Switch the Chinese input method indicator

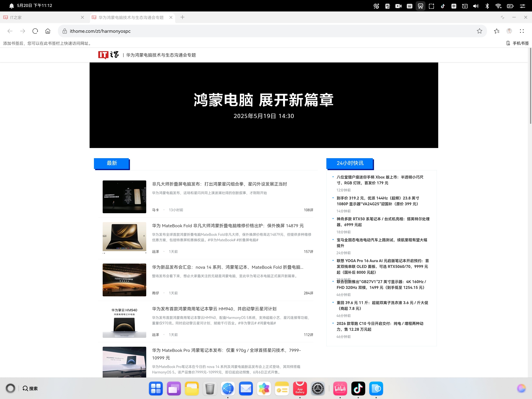[454, 6]
